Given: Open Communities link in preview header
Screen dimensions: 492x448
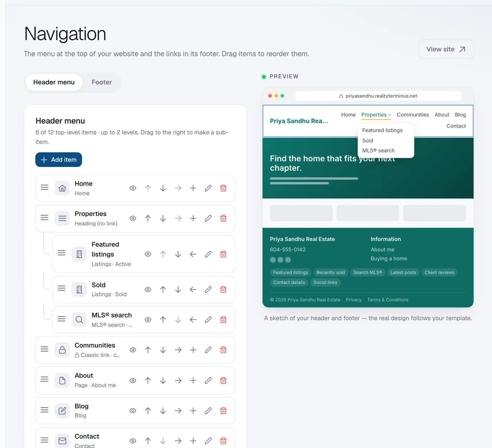Looking at the screenshot, I should point(413,115).
